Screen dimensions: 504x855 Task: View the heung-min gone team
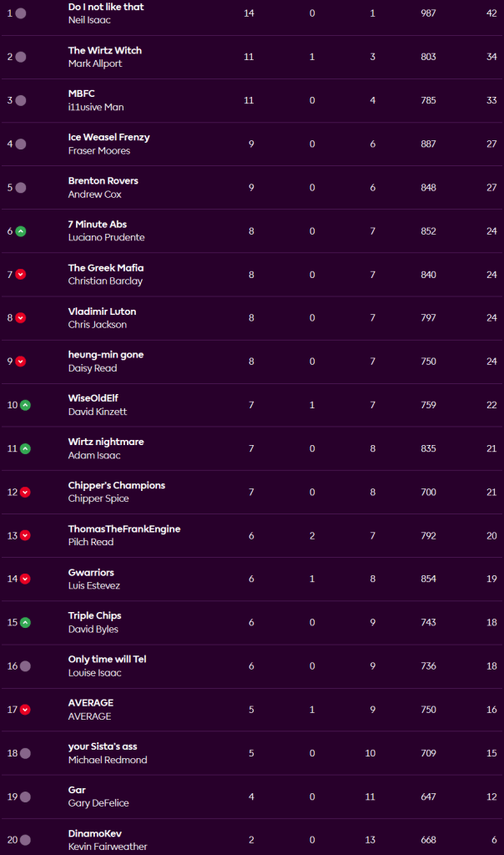point(106,355)
